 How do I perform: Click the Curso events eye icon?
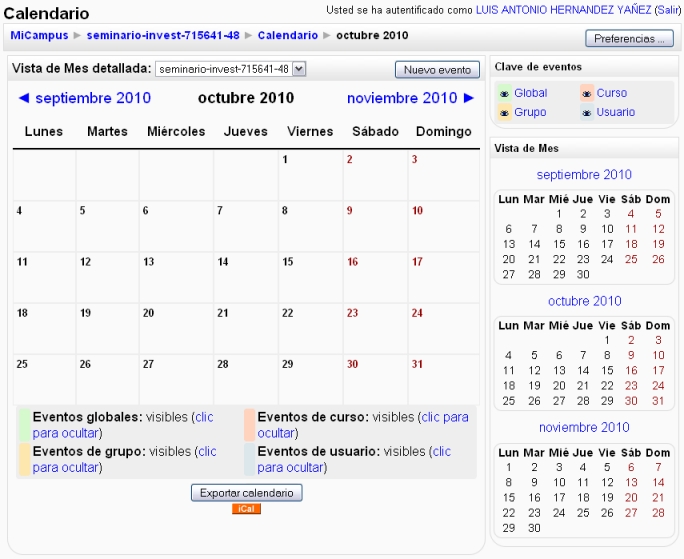pyautogui.click(x=587, y=94)
